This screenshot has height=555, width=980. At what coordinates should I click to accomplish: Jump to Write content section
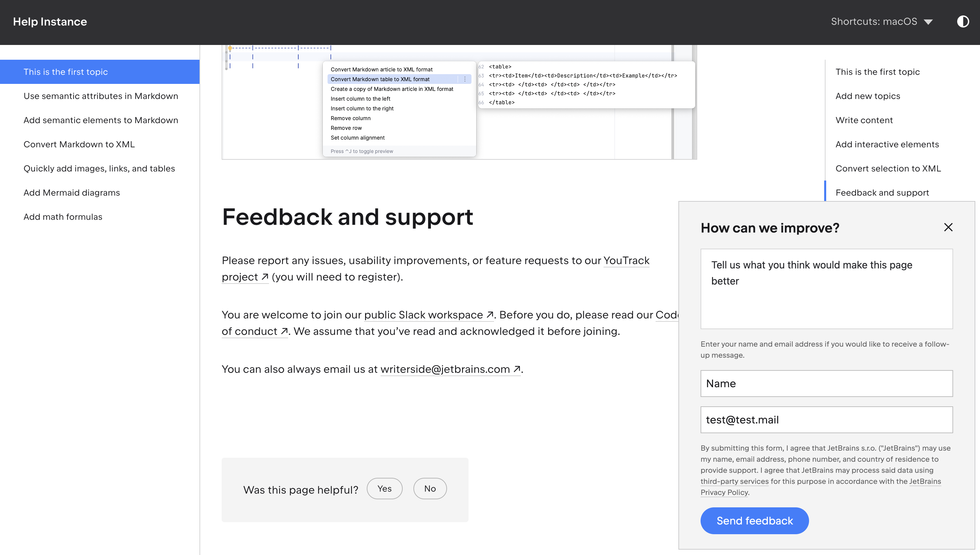(864, 120)
